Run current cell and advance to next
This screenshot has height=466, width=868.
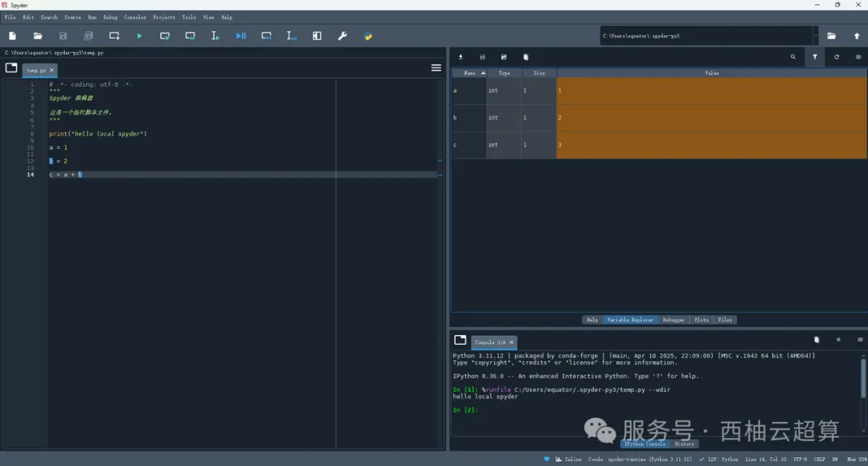[190, 36]
